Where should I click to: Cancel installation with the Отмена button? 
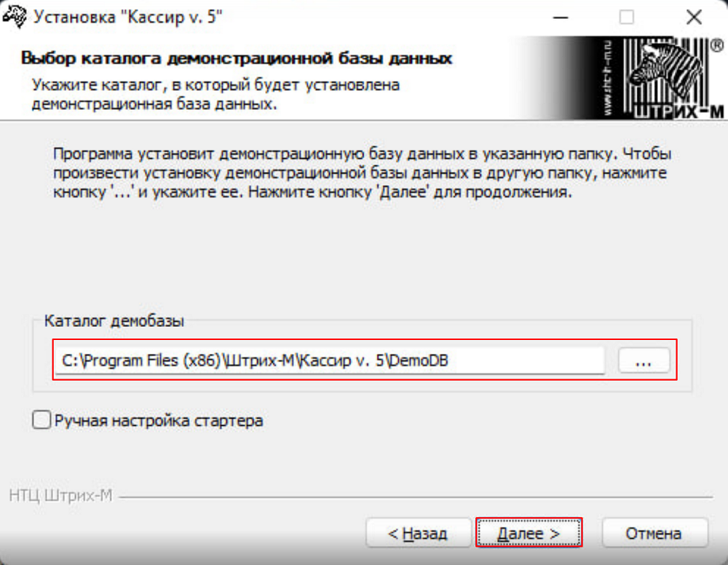click(654, 533)
